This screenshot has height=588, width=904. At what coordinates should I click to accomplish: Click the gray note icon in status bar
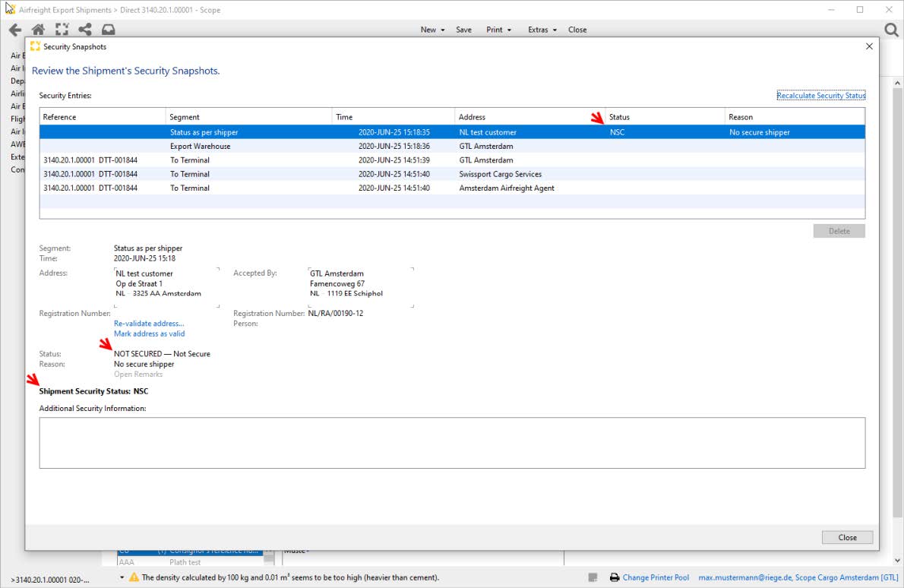(x=593, y=577)
